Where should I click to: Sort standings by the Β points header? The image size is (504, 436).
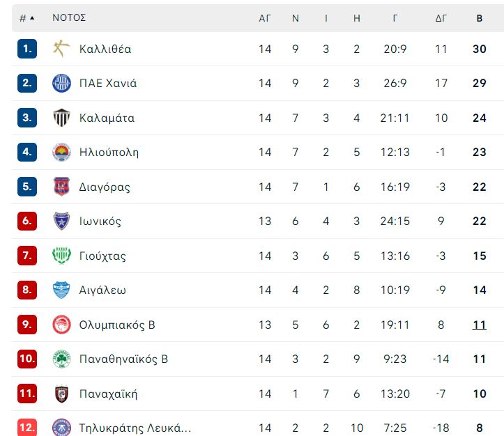click(479, 18)
